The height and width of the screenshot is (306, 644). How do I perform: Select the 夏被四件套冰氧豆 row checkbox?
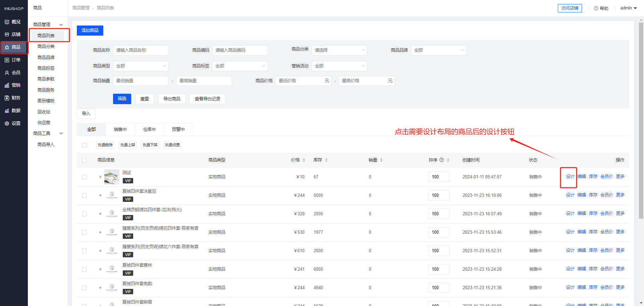pos(85,195)
